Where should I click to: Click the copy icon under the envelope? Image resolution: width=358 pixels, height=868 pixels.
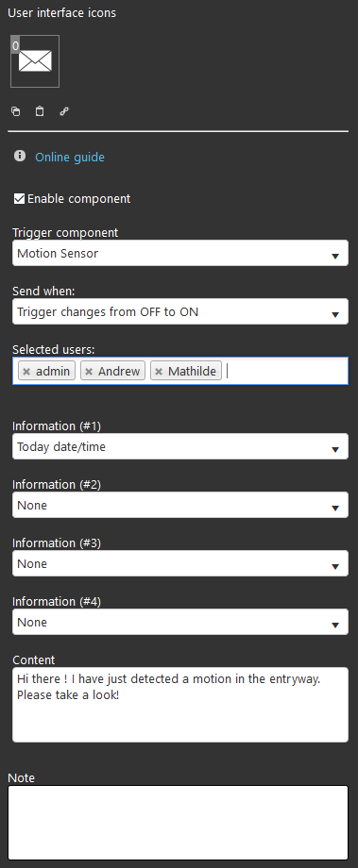click(15, 111)
